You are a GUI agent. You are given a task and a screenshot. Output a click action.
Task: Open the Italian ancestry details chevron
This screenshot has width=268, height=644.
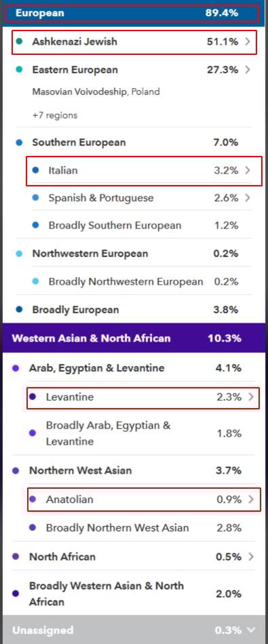click(x=247, y=170)
